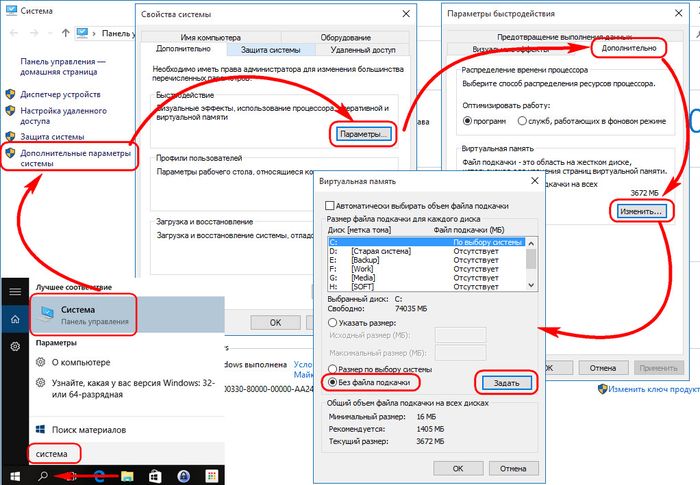The height and width of the screenshot is (485, 700).
Task: Select the 'Указать размер' radio option
Action: [334, 323]
